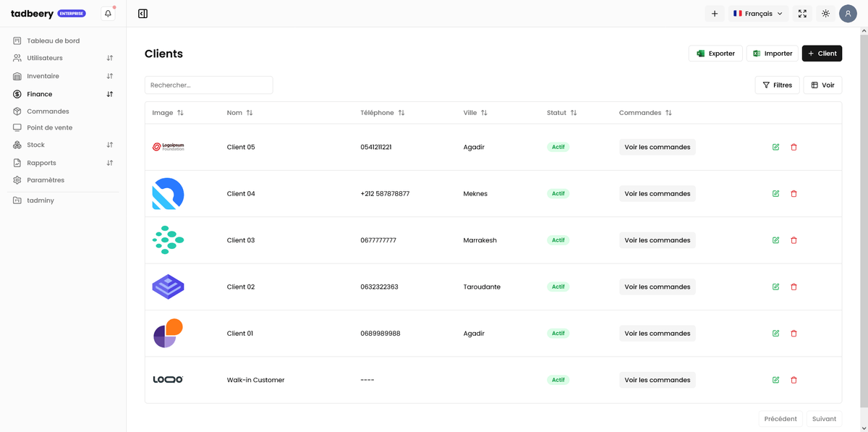The height and width of the screenshot is (432, 868).
Task: Go to Commandes in sidebar
Action: pyautogui.click(x=48, y=111)
